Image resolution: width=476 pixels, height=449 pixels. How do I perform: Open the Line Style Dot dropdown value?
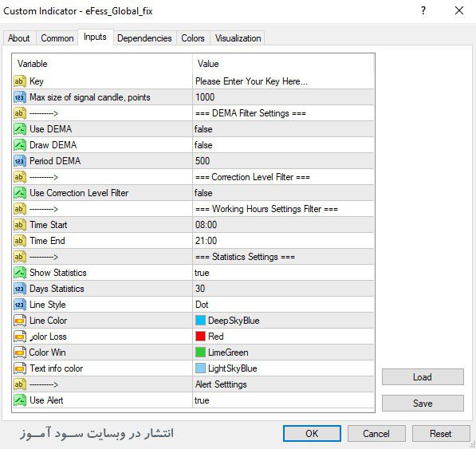pyautogui.click(x=283, y=305)
